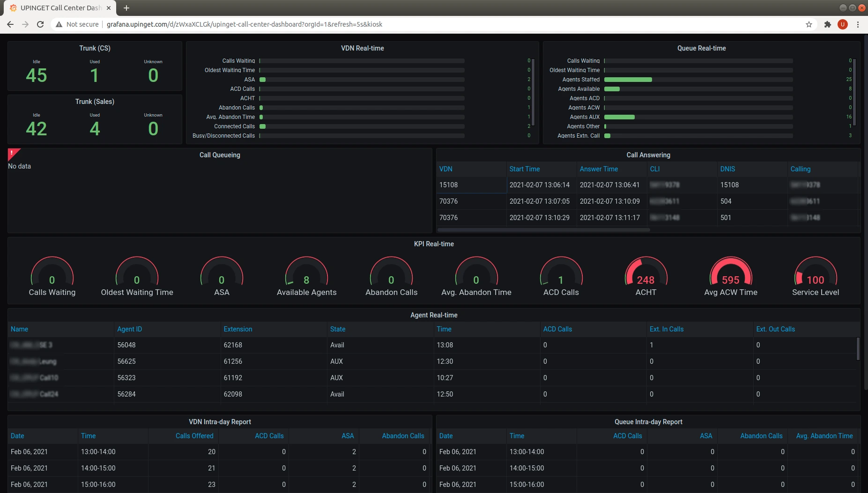Sort VDN Intra-day Report by Calls Offered
This screenshot has width=868, height=493.
pos(194,436)
